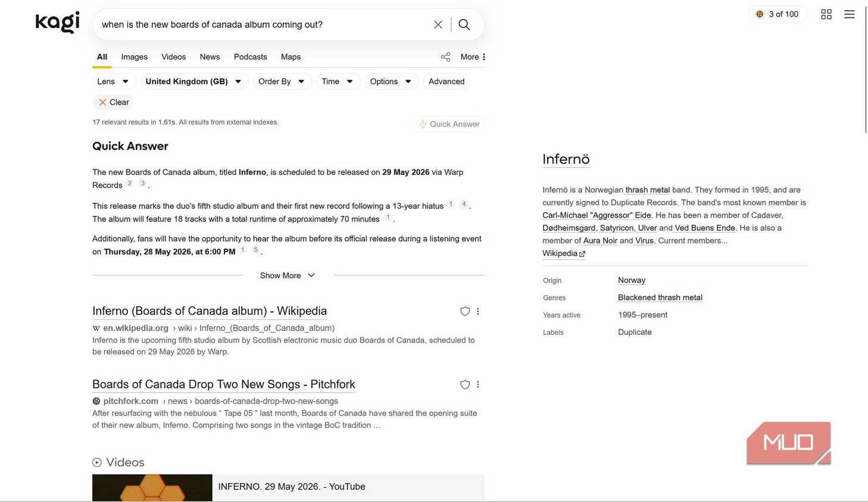Open options menu for the Wikipedia result
This screenshot has width=868, height=502.
tap(478, 311)
